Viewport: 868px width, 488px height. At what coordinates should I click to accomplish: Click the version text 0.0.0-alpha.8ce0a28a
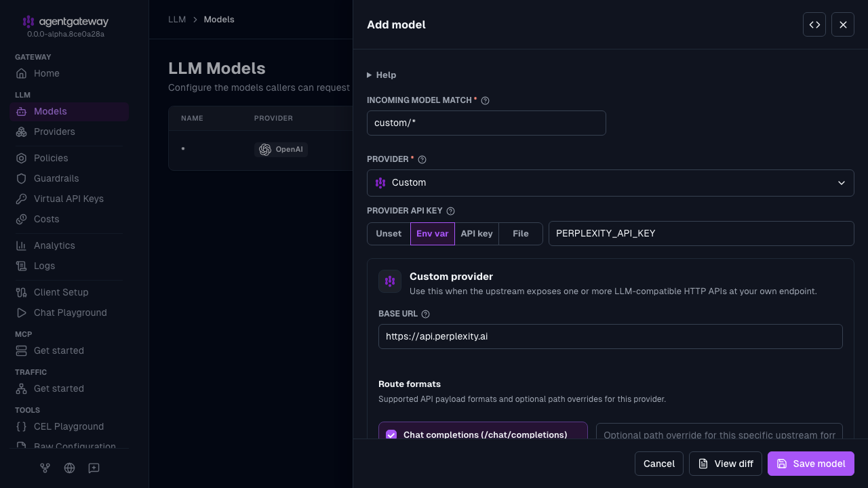66,34
